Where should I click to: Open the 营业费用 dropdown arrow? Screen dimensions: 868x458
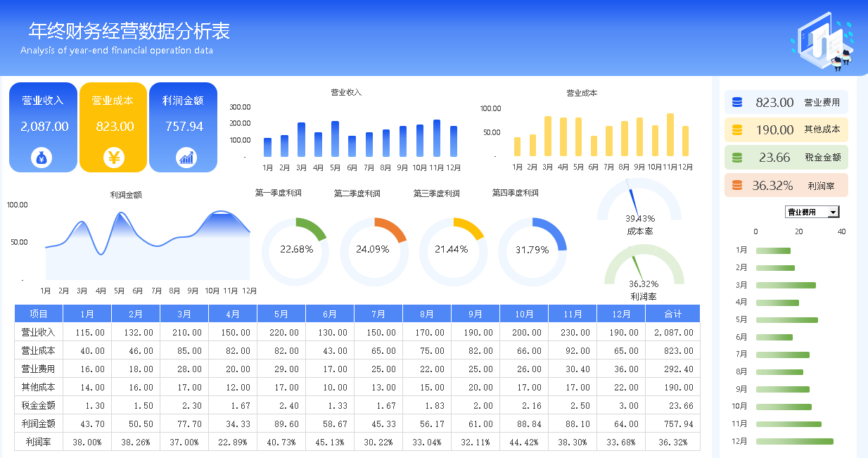coord(834,212)
